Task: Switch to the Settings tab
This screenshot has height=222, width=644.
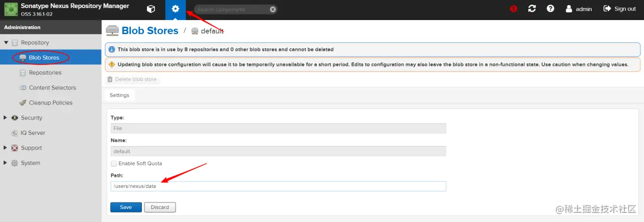Action: (x=120, y=95)
